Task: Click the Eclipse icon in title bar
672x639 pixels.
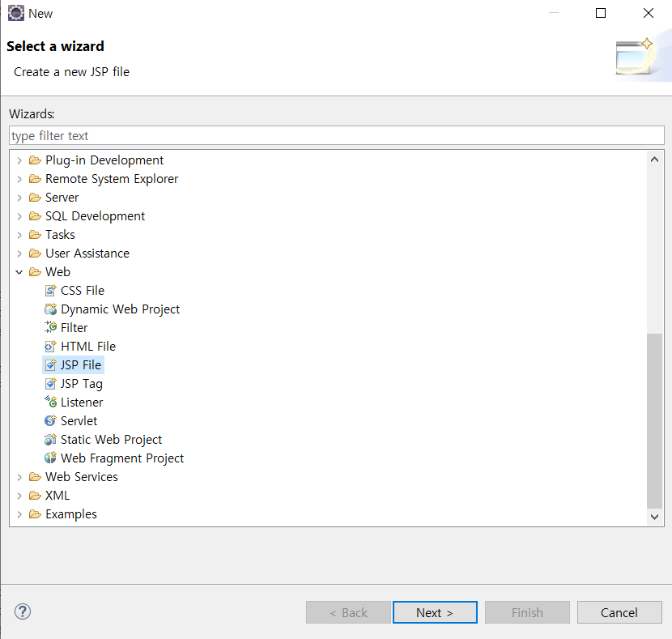Action: pyautogui.click(x=16, y=13)
